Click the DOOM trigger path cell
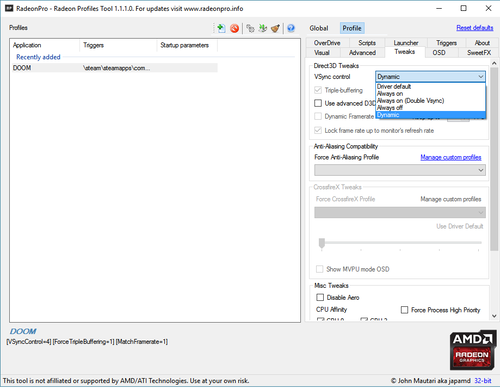Image resolution: width=500 pixels, height=389 pixels. coord(116,68)
